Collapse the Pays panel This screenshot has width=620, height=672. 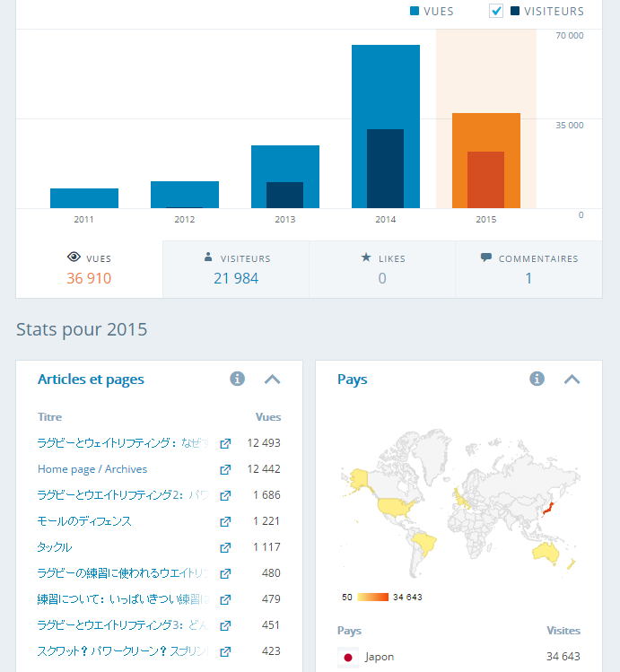pos(572,379)
